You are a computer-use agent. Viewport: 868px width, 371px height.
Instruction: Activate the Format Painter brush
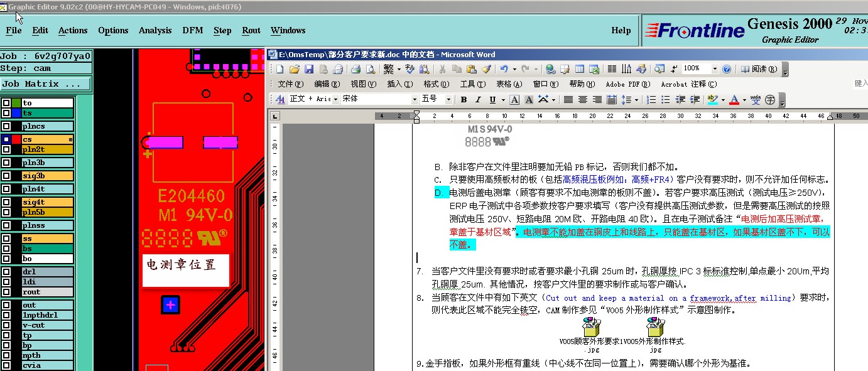[x=486, y=69]
